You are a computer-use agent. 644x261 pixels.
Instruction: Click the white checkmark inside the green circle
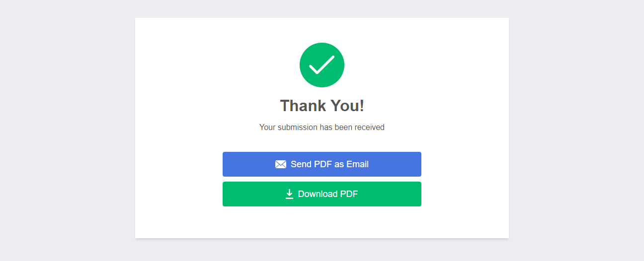pyautogui.click(x=322, y=65)
